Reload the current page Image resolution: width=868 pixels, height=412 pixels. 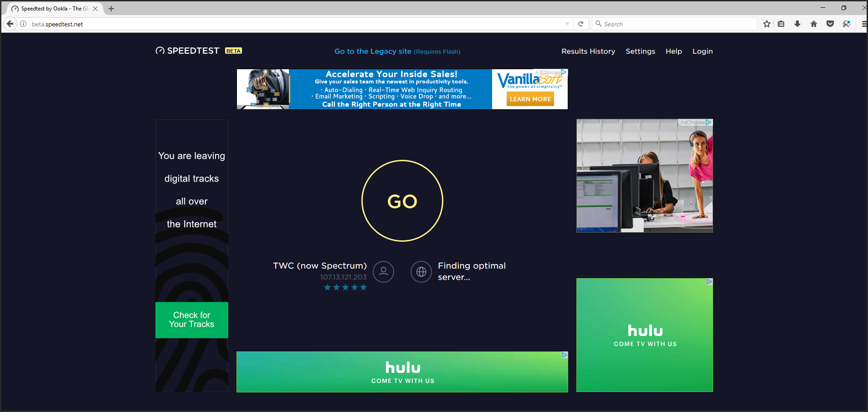580,24
